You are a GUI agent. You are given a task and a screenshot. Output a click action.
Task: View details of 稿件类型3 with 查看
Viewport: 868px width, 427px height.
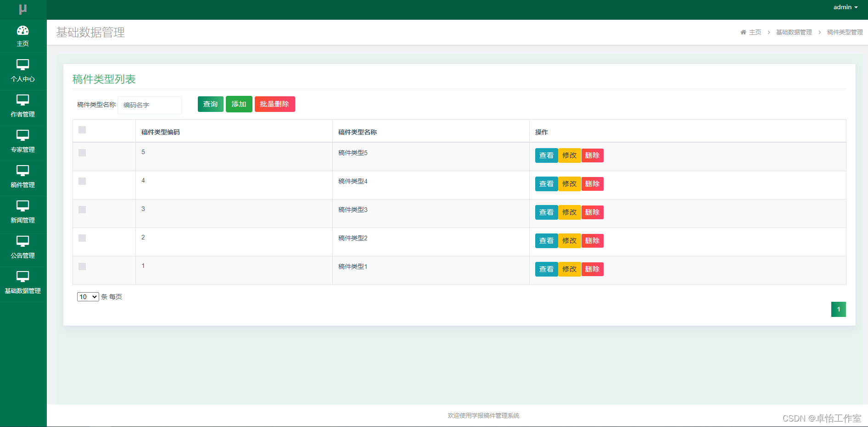[547, 212]
